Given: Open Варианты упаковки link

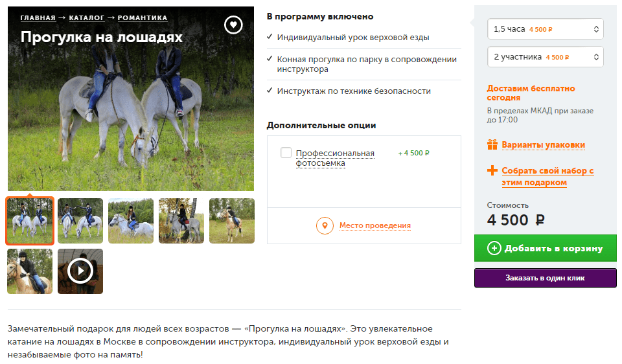Looking at the screenshot, I should (x=543, y=144).
